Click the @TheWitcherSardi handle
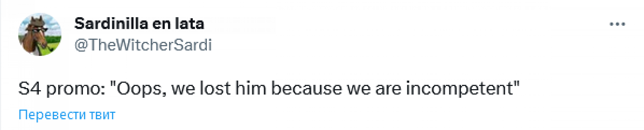The height and width of the screenshot is (130, 644). click(143, 45)
